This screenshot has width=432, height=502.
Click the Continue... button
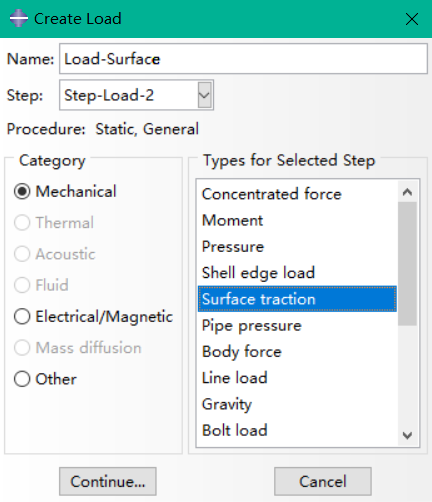(x=108, y=481)
